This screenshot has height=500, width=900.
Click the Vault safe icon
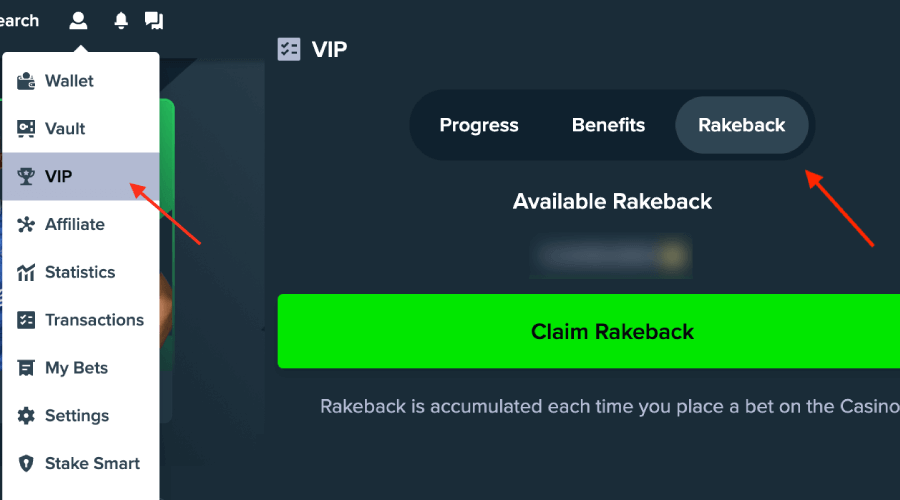pyautogui.click(x=26, y=129)
